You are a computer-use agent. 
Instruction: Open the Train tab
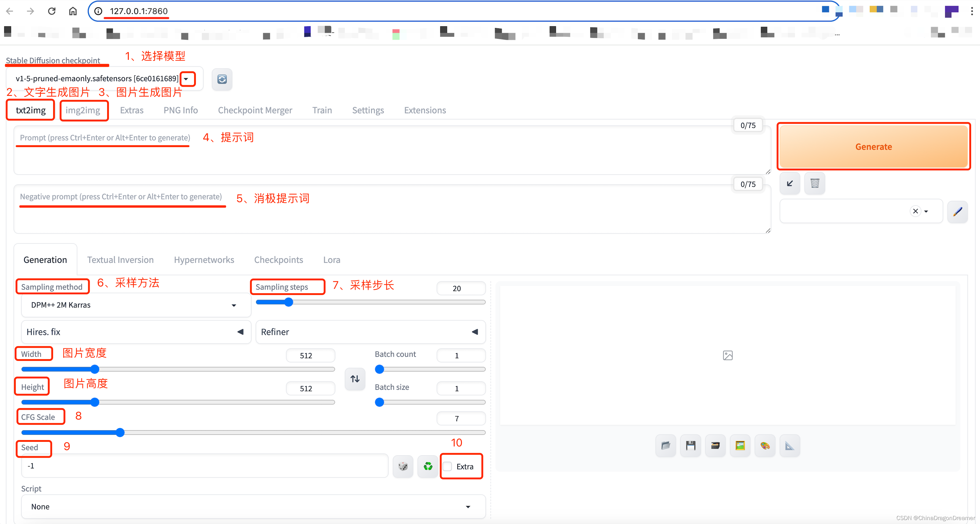tap(322, 110)
